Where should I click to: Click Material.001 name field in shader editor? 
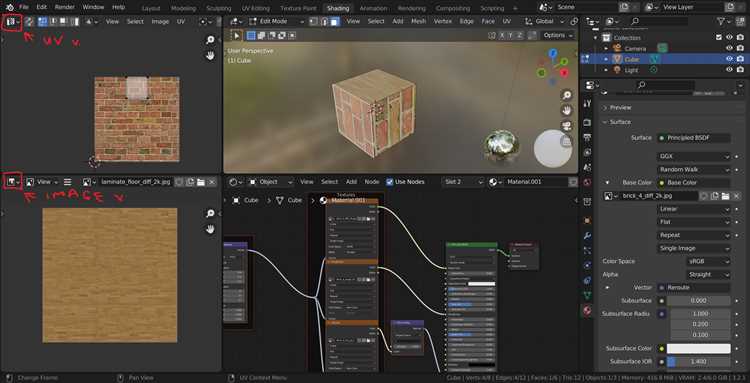click(x=535, y=182)
